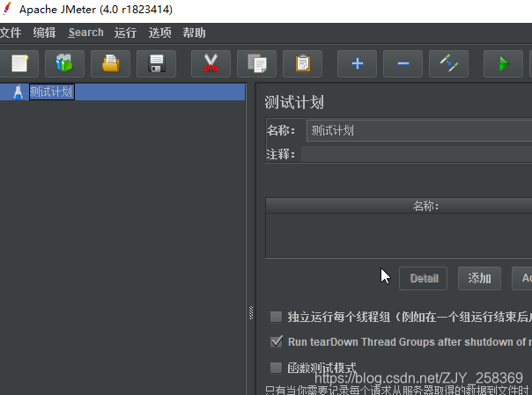Viewport: 532px width, 395px height.
Task: Click the Open file folder icon
Action: click(x=111, y=63)
